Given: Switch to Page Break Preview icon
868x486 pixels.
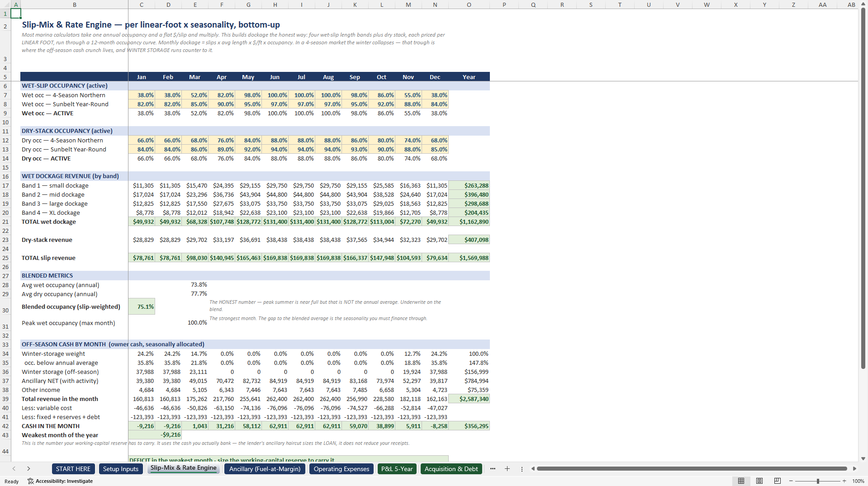Looking at the screenshot, I should (x=778, y=481).
